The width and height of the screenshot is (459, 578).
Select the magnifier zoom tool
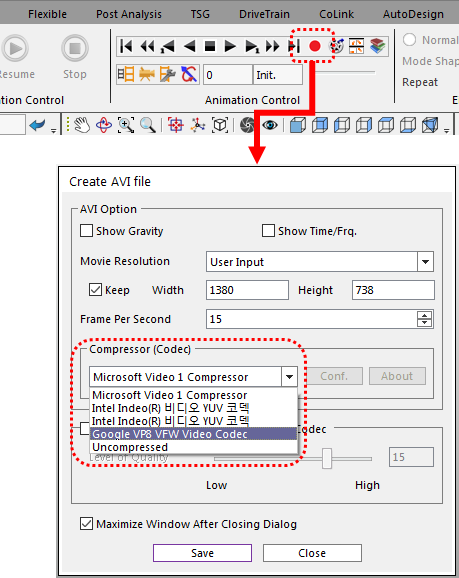(x=147, y=125)
